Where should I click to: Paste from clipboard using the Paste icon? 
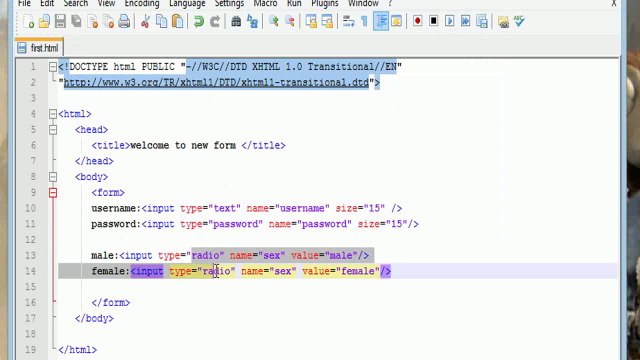pyautogui.click(x=178, y=21)
